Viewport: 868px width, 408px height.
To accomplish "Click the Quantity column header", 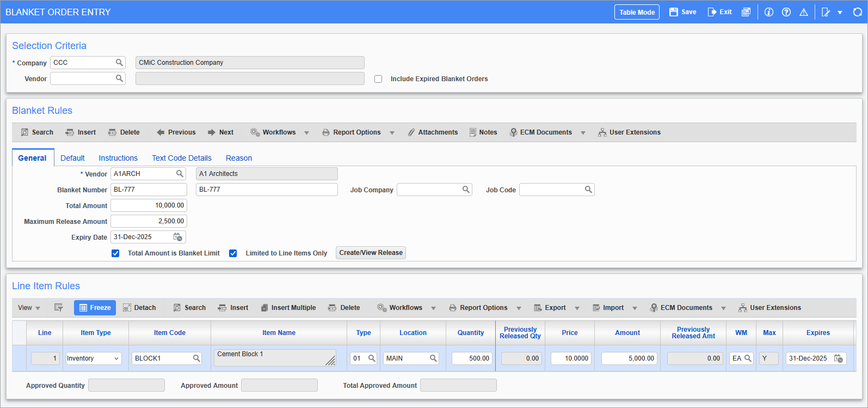I will click(471, 333).
